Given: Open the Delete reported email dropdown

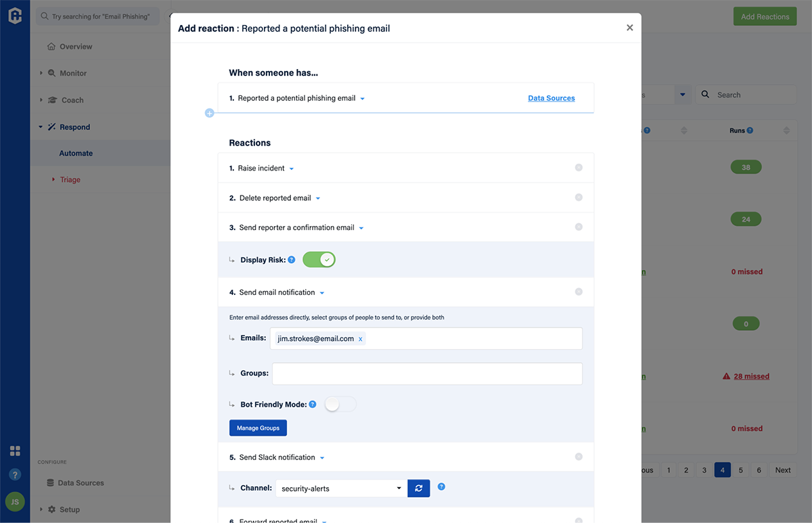Looking at the screenshot, I should click(x=318, y=198).
